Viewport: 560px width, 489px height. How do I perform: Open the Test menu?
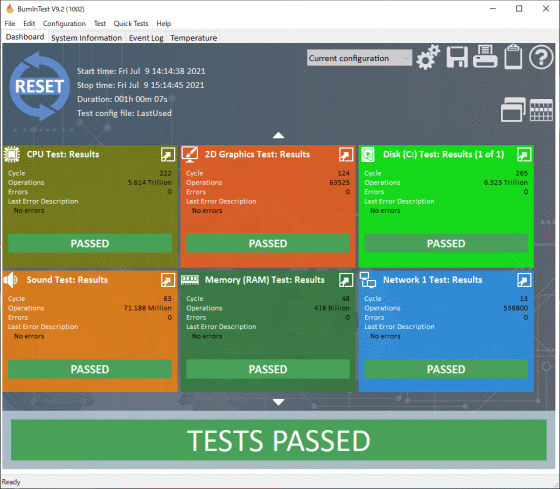click(100, 24)
